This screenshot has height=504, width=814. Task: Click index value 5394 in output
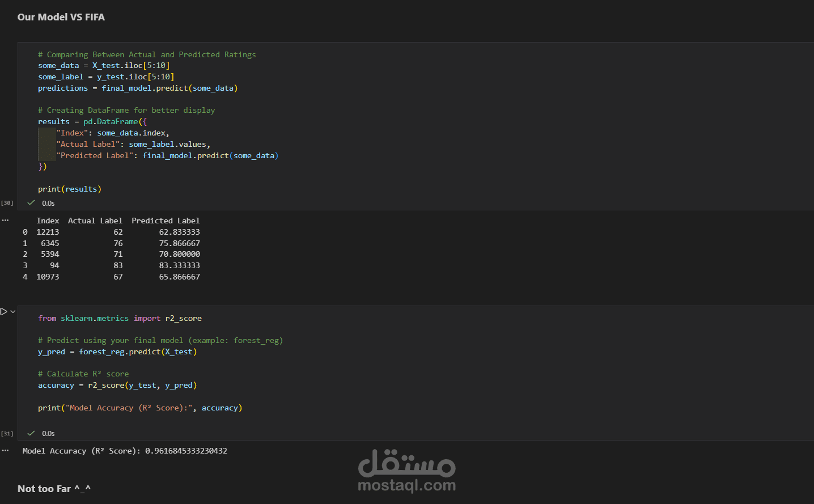click(50, 254)
